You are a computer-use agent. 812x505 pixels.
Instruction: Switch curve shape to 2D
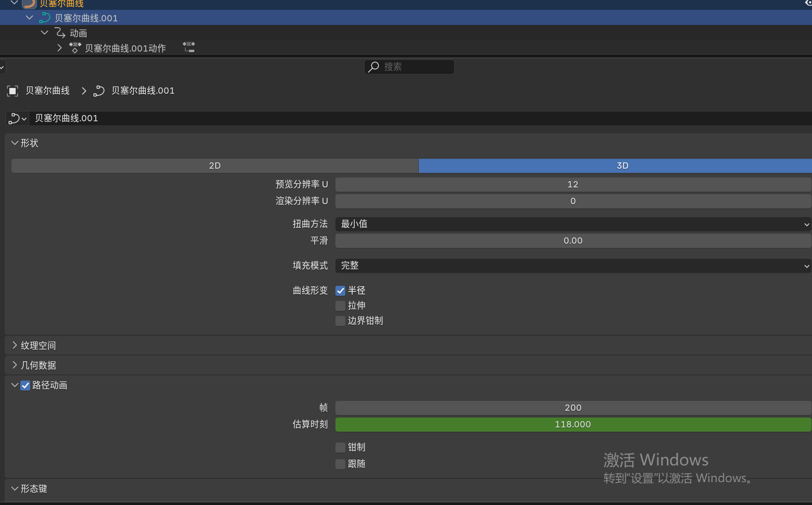pyautogui.click(x=215, y=166)
